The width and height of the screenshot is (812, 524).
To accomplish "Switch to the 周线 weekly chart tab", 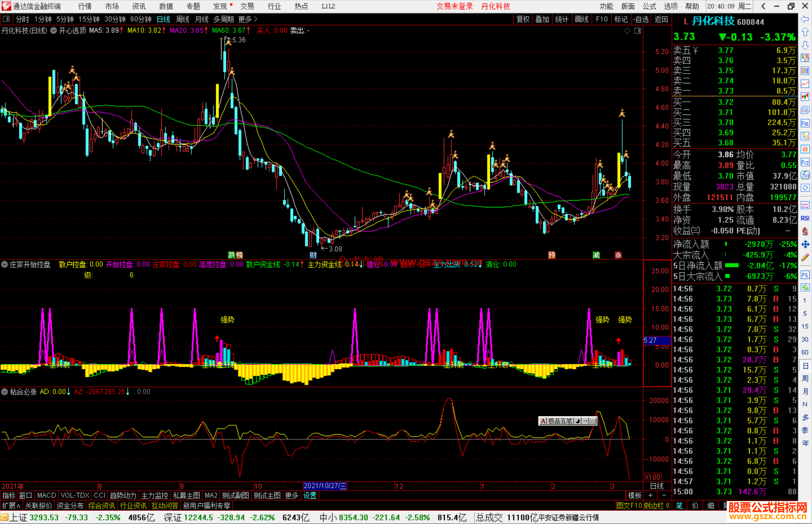I will [x=183, y=19].
